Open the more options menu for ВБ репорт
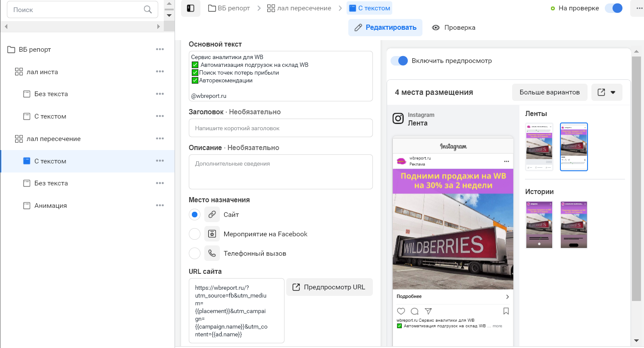This screenshot has width=644, height=348. (160, 49)
